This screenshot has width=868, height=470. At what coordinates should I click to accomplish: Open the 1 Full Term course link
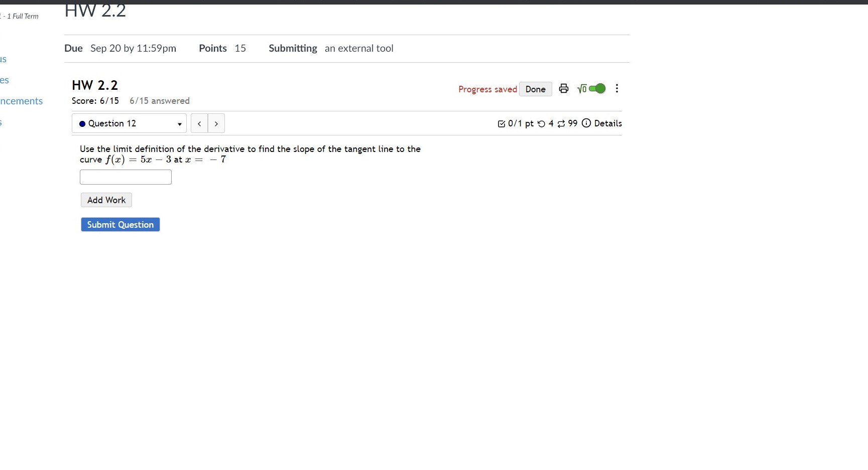20,16
